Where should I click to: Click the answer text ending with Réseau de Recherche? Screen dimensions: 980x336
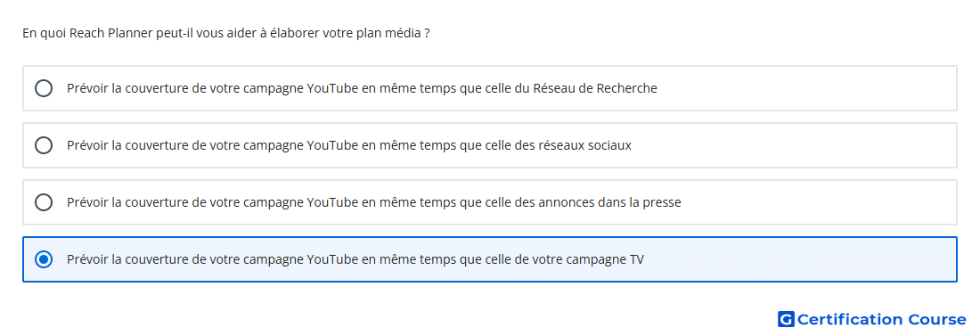[x=362, y=88]
